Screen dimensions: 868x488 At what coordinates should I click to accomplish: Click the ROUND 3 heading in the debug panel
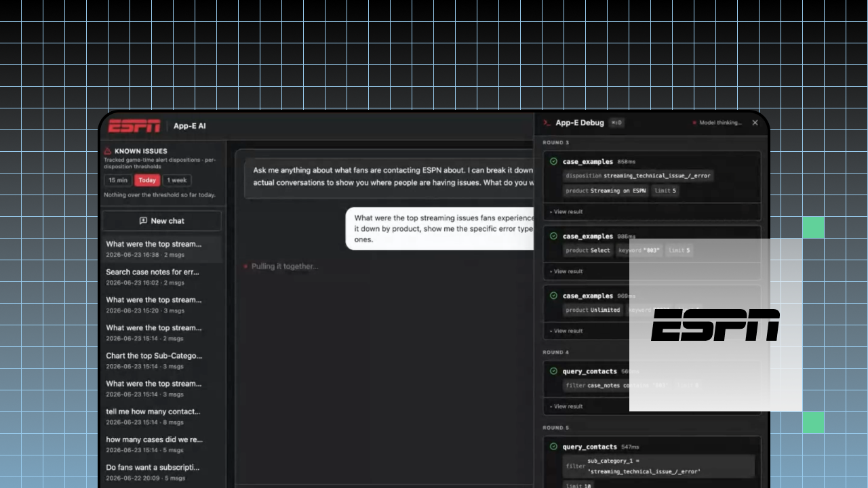556,142
